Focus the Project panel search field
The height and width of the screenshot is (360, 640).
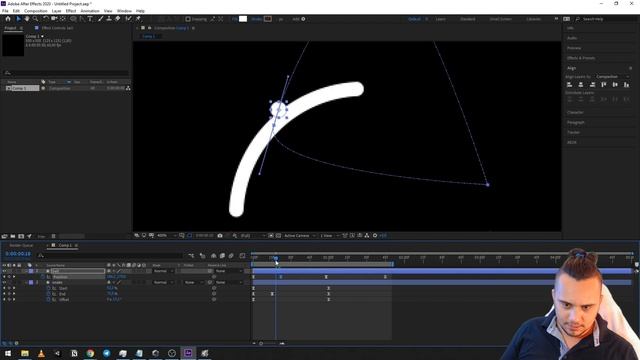click(x=66, y=73)
